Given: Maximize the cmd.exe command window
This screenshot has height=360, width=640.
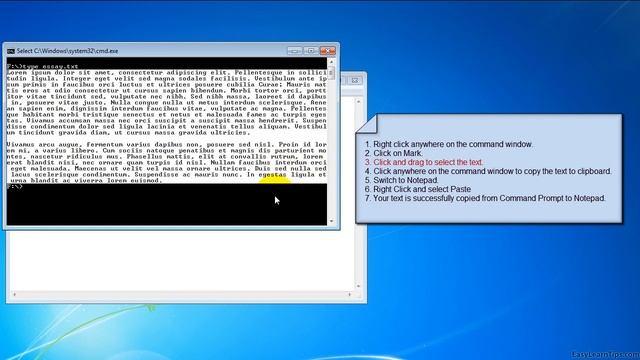Looking at the screenshot, I should (311, 51).
